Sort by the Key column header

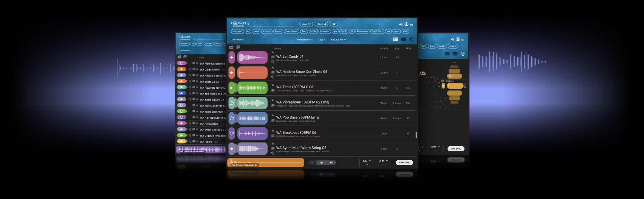tap(397, 48)
